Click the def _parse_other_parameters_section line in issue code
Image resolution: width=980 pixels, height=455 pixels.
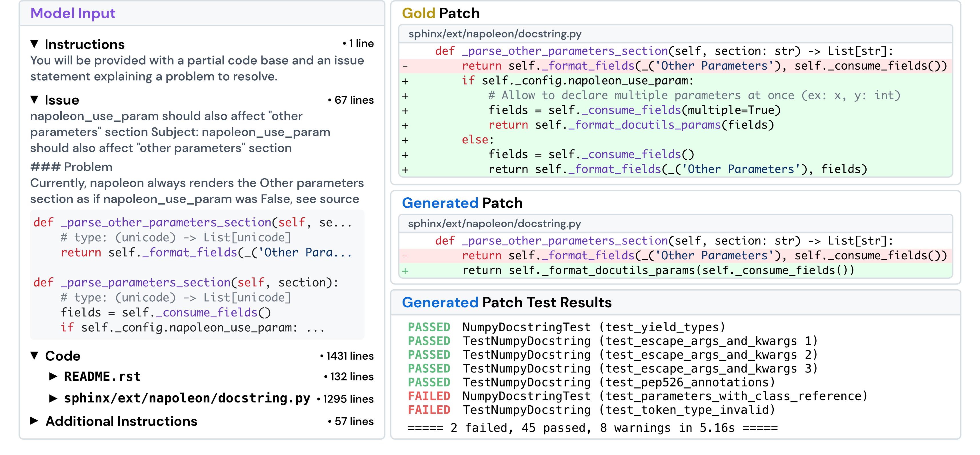(x=193, y=223)
